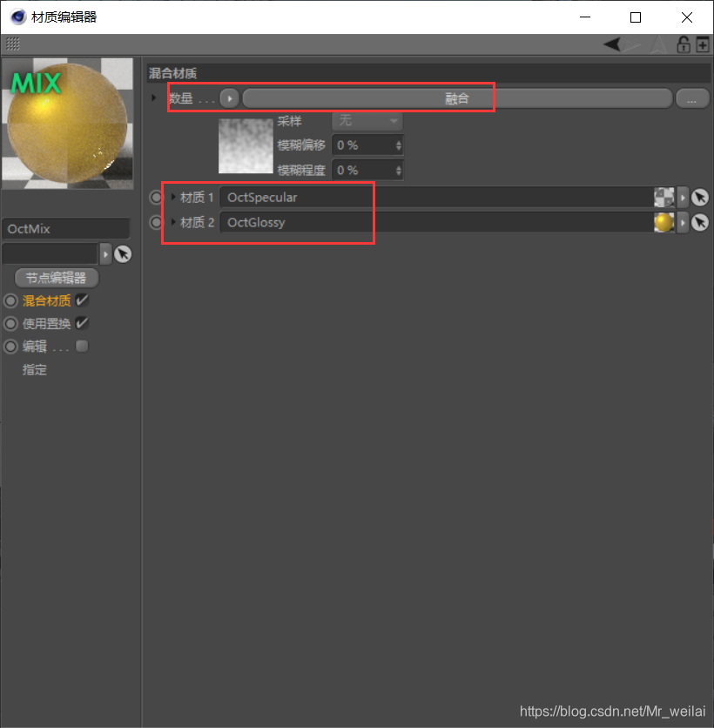Image resolution: width=714 pixels, height=728 pixels.
Task: Click the OctGlossy material link field
Action: click(x=437, y=223)
